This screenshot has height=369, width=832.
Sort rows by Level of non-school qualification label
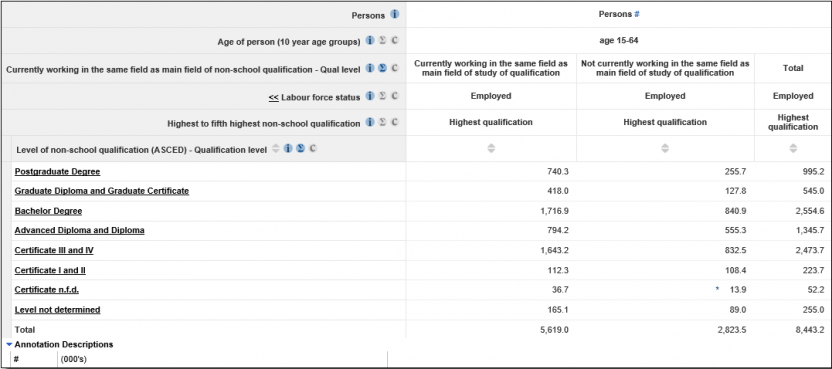tap(275, 149)
